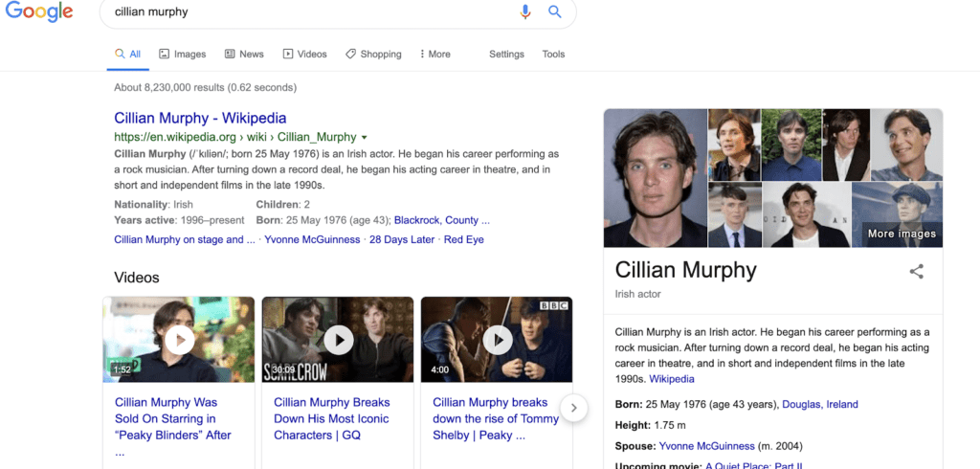Click Wikipedia link in knowledge panel description
This screenshot has width=980, height=469.
672,379
